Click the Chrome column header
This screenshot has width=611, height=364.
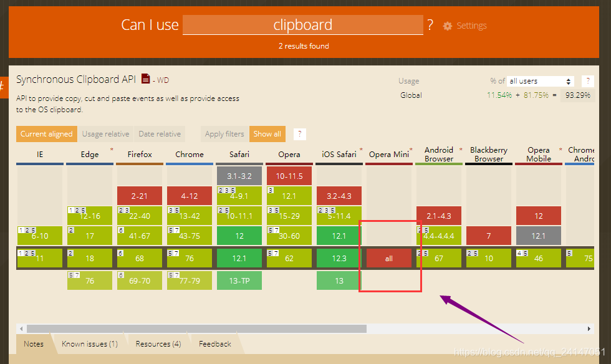(190, 155)
